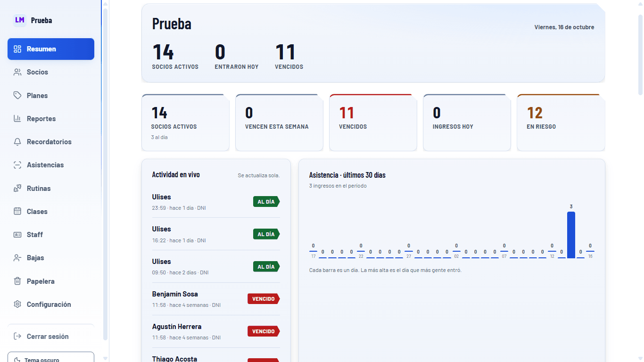The image size is (644, 362).
Task: Click the main page vertical scrollbar
Action: pos(640,54)
